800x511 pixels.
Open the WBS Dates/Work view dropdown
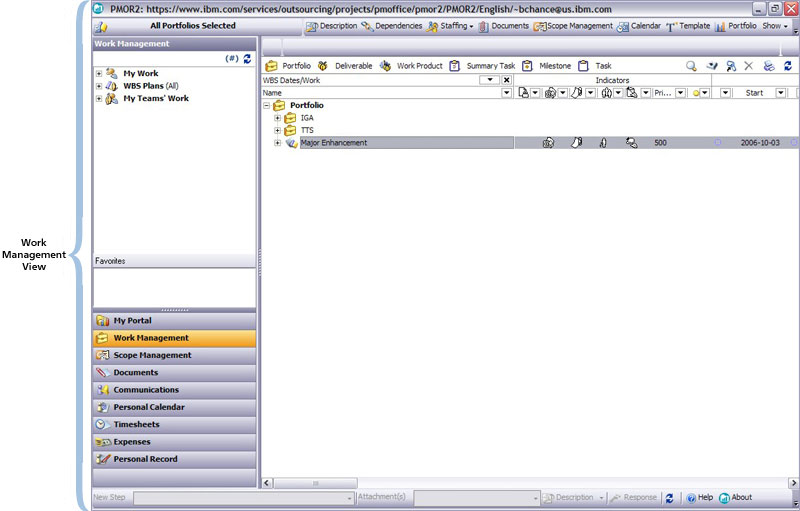(x=490, y=80)
